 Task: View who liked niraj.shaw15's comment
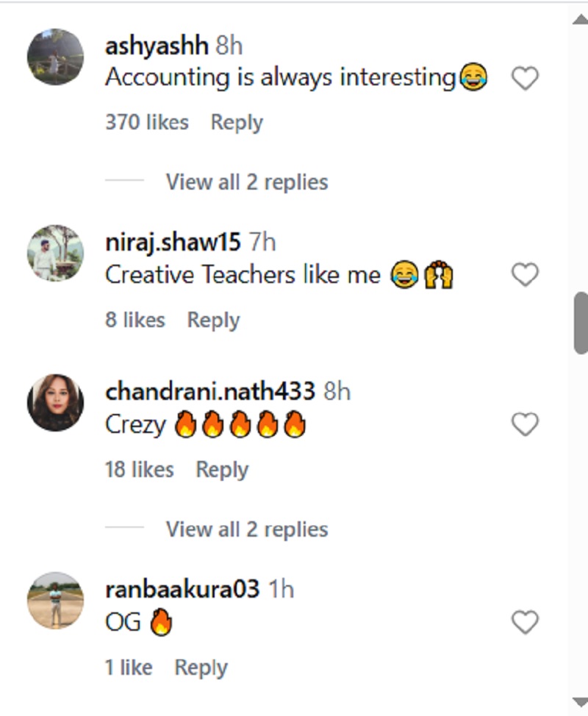pyautogui.click(x=135, y=320)
